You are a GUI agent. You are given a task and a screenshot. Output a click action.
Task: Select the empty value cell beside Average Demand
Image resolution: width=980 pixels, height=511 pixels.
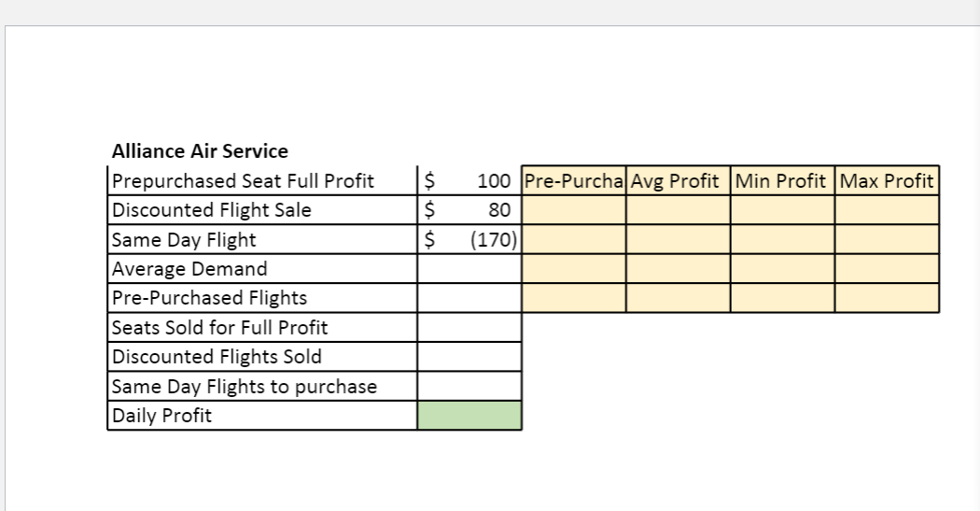(x=469, y=269)
